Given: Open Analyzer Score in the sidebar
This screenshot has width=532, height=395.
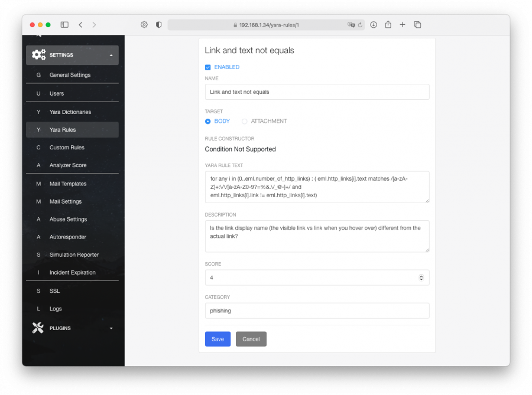Looking at the screenshot, I should (68, 165).
